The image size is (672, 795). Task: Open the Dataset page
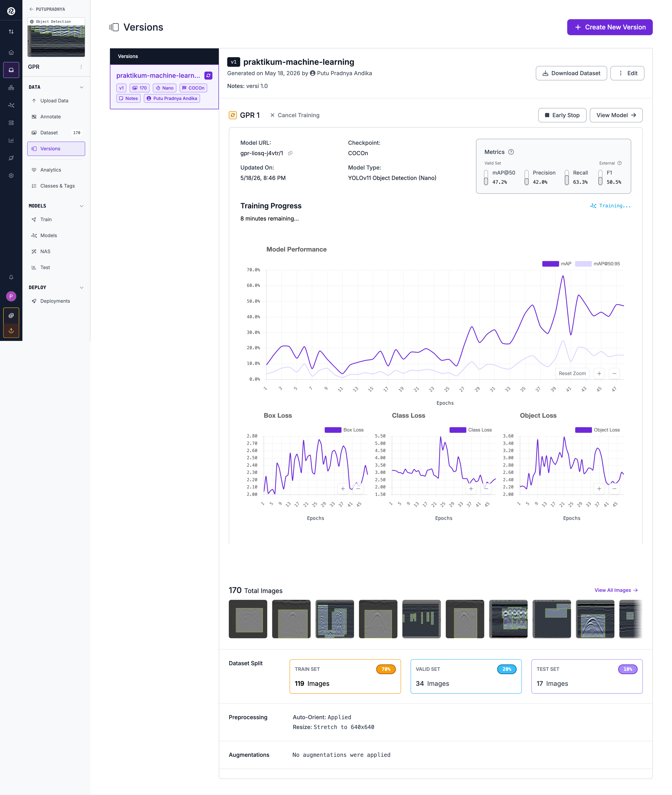(56, 133)
